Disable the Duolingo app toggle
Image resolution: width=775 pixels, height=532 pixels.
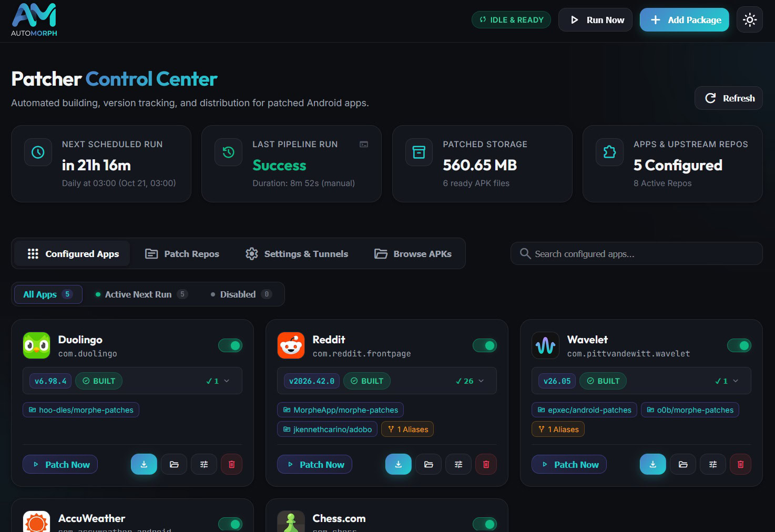230,345
